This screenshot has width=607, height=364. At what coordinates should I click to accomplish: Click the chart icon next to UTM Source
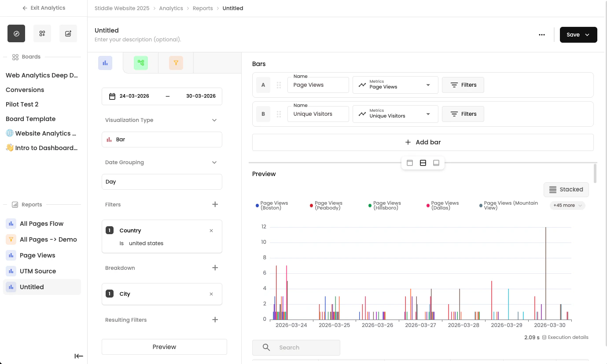pyautogui.click(x=11, y=271)
